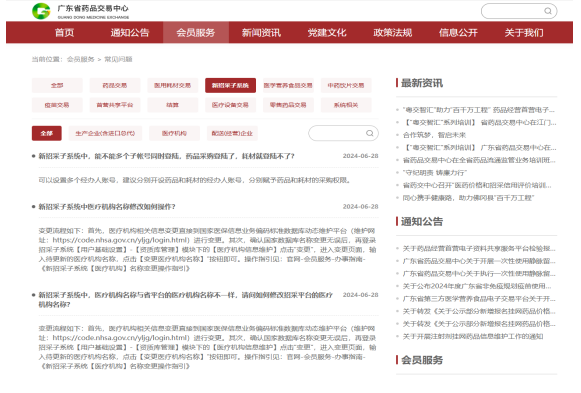Screen dimensions: 581x393
Task: Go to 新闻资讯 in the navigation bar
Action: 261,33
